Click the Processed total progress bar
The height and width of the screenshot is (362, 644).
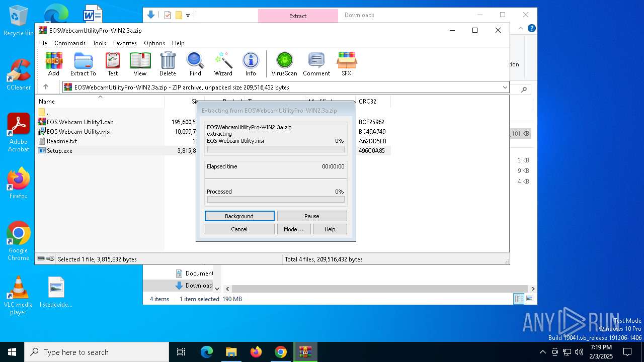click(x=276, y=200)
